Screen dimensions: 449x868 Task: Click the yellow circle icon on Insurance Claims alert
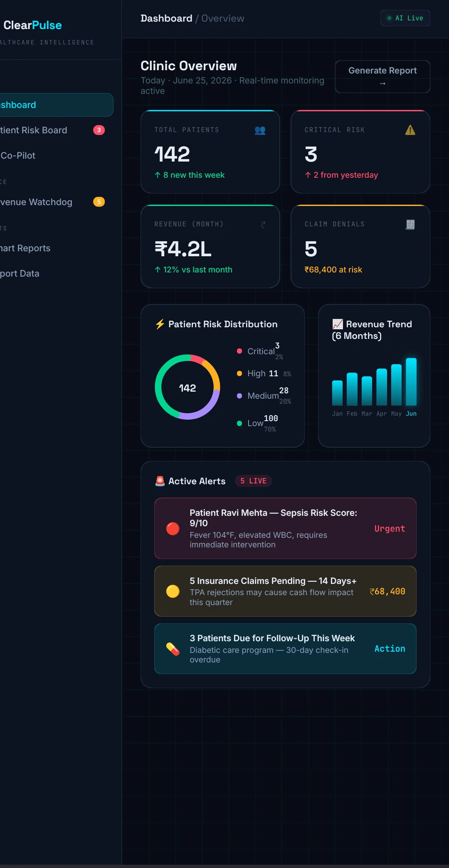[x=173, y=591]
